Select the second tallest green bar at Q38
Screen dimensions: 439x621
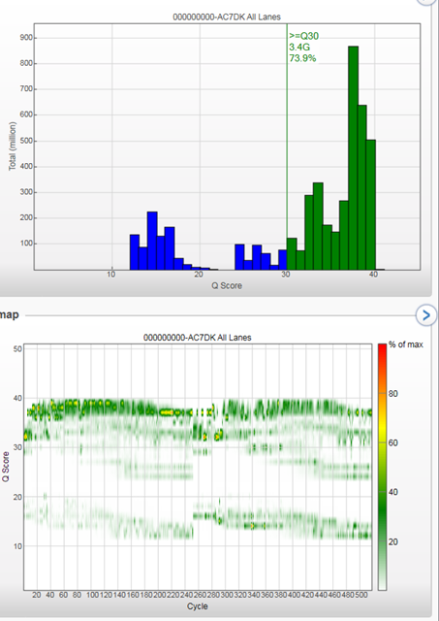click(362, 187)
